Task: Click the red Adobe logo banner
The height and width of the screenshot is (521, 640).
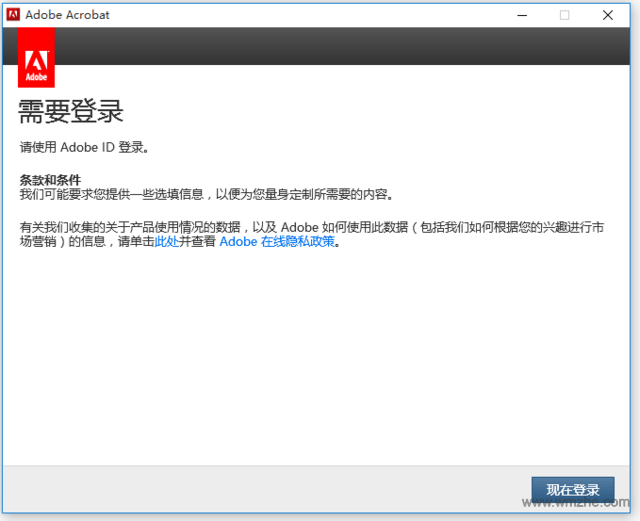Action: coord(36,58)
